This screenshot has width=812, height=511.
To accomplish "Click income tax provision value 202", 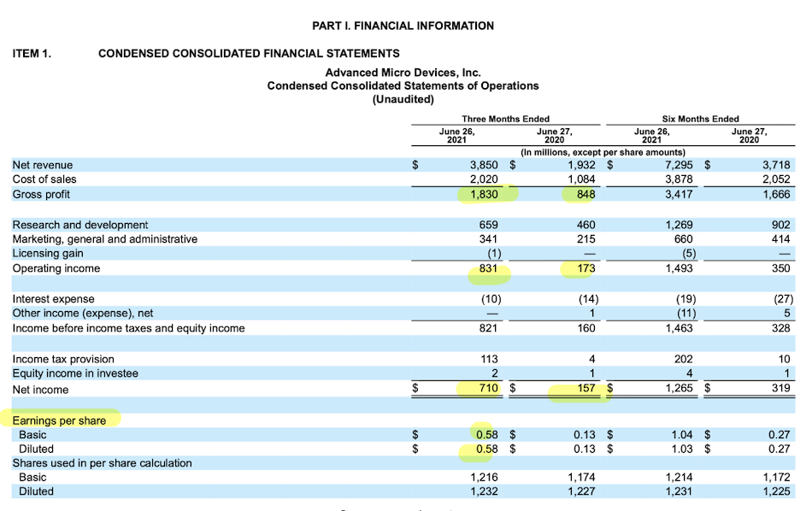I will (x=684, y=359).
